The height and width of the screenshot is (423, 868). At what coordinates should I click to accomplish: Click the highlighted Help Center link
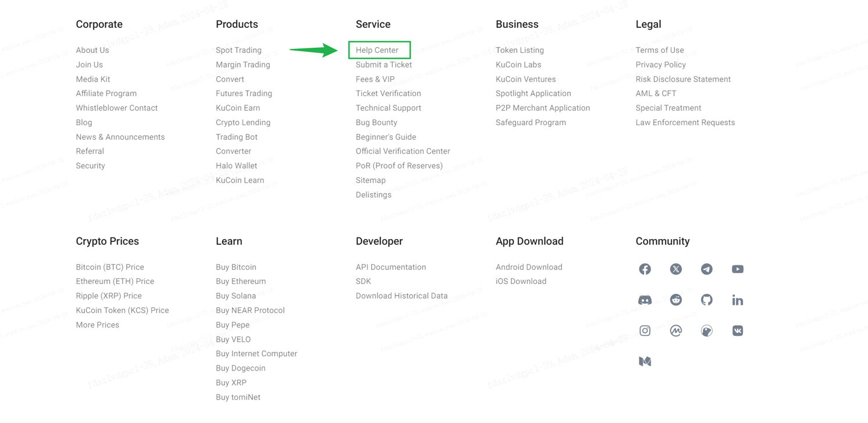click(377, 50)
